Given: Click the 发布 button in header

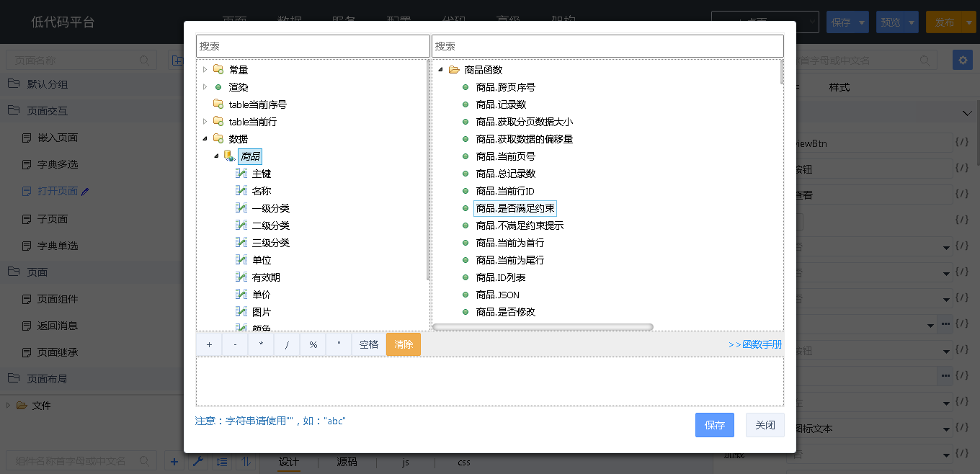Looking at the screenshot, I should point(944,22).
